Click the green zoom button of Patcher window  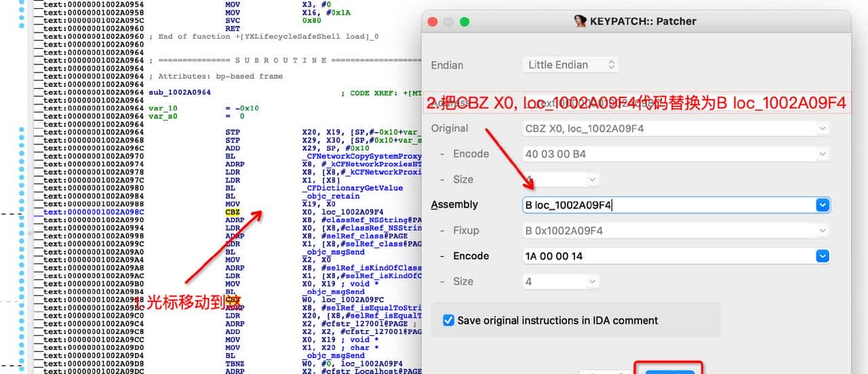coord(465,21)
